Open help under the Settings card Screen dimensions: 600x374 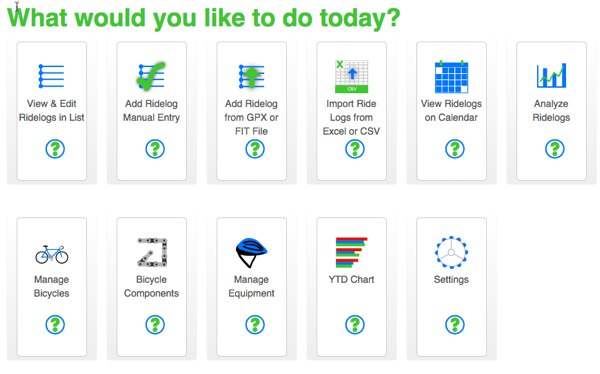point(455,325)
